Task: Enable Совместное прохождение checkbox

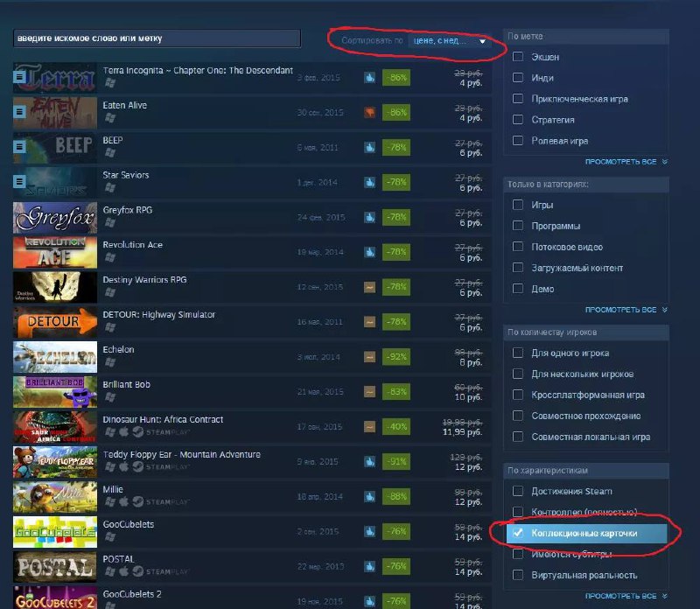Action: tap(518, 416)
